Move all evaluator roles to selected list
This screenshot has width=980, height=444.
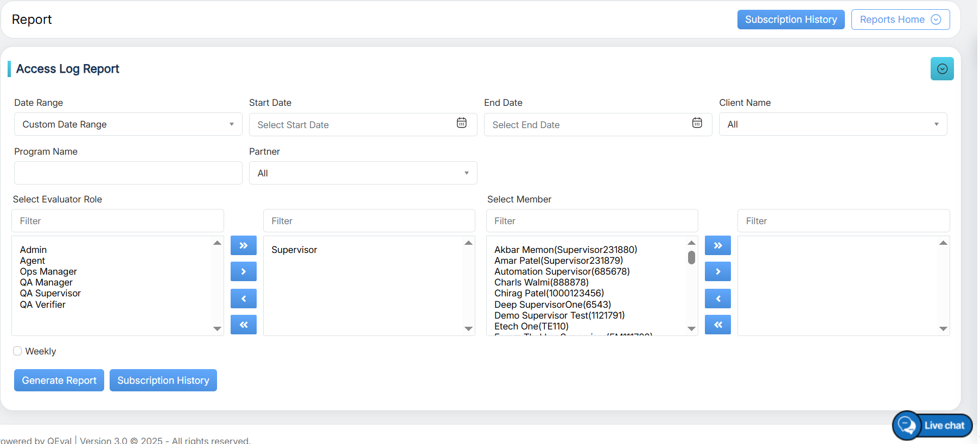click(x=243, y=245)
